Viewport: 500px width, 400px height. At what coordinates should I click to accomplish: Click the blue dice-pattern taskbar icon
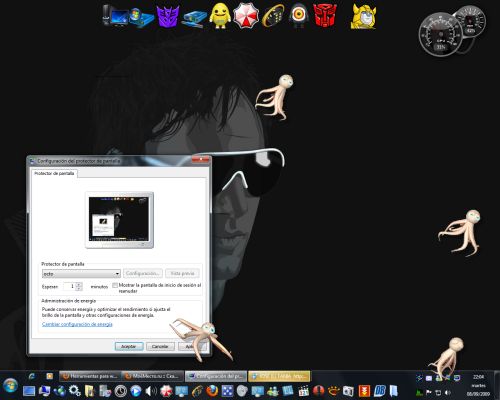pos(227,391)
